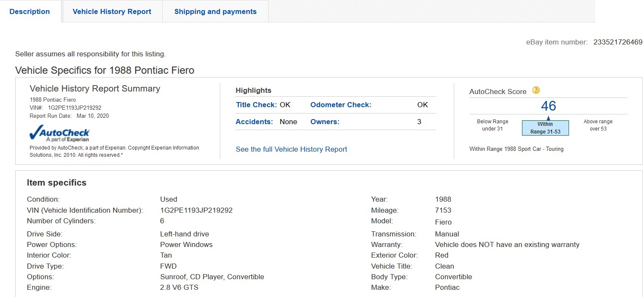644x297 pixels.
Task: Click the Vehicle Title value Clean
Action: pos(444,266)
